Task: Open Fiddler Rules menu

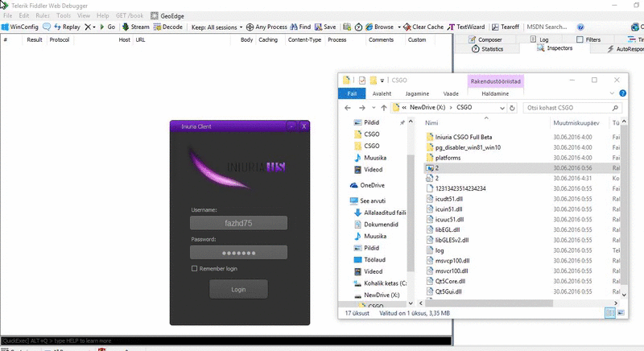Action: click(43, 15)
